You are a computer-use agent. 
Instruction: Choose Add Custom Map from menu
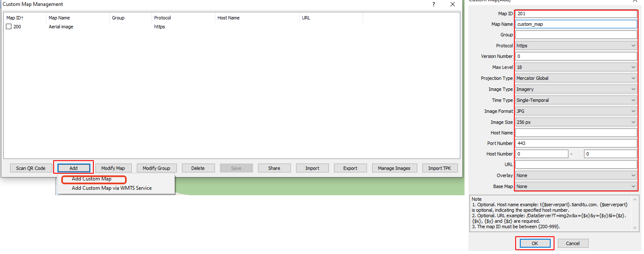[92, 179]
